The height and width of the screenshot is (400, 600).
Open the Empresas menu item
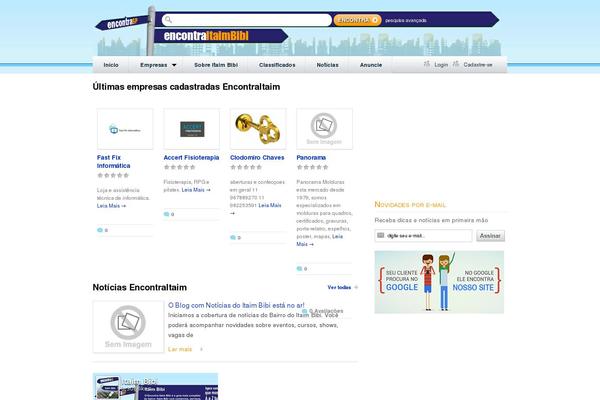153,65
